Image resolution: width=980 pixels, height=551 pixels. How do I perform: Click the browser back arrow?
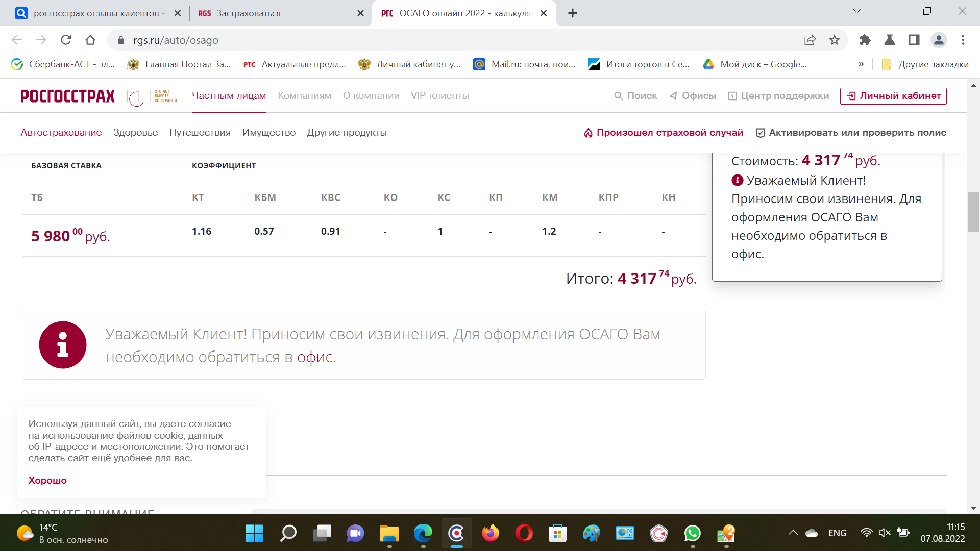click(x=17, y=40)
